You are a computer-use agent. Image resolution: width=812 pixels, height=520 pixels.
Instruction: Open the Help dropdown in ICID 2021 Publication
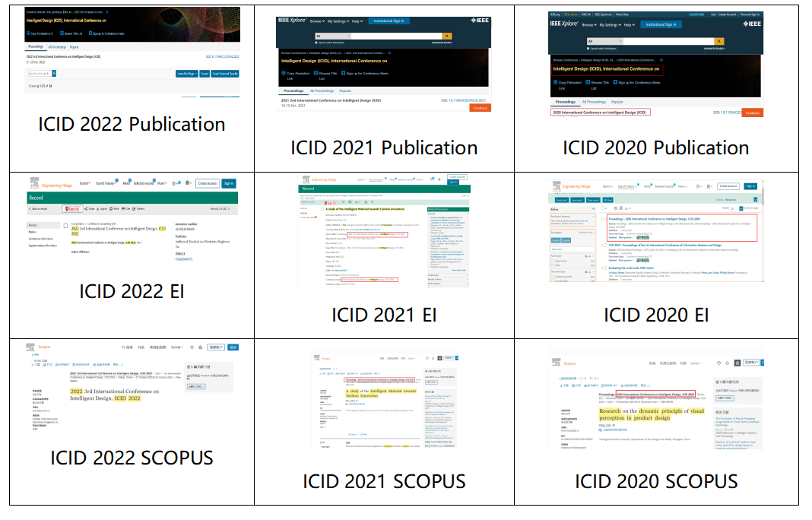[x=357, y=21]
